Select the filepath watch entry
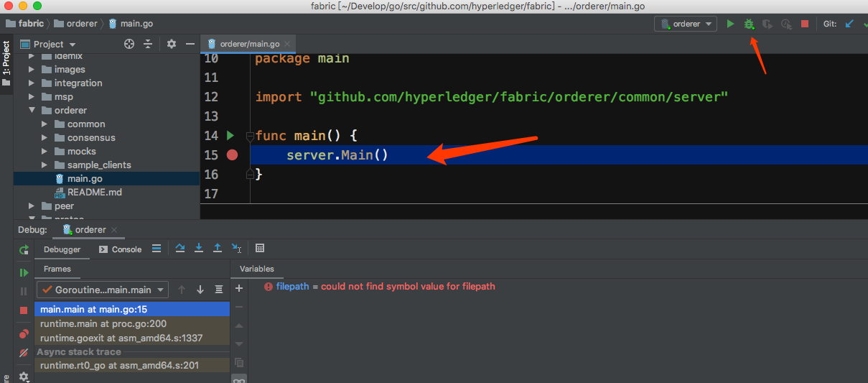 380,286
